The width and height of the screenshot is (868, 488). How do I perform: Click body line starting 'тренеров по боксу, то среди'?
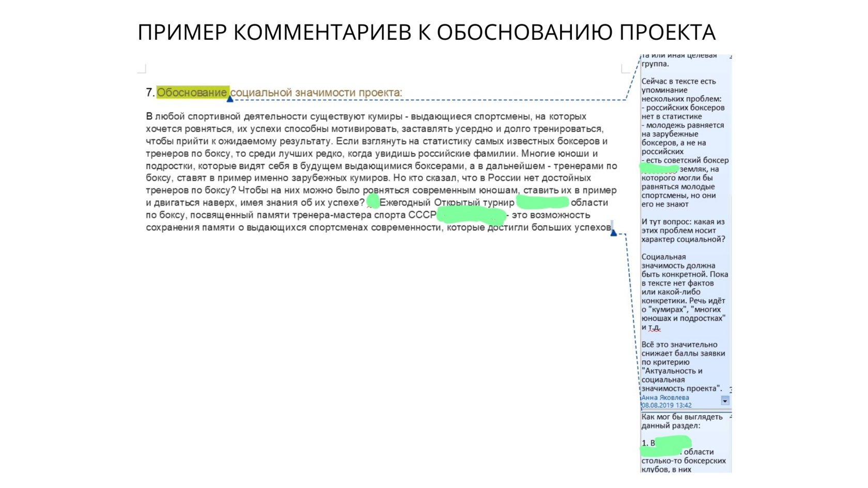click(x=372, y=153)
